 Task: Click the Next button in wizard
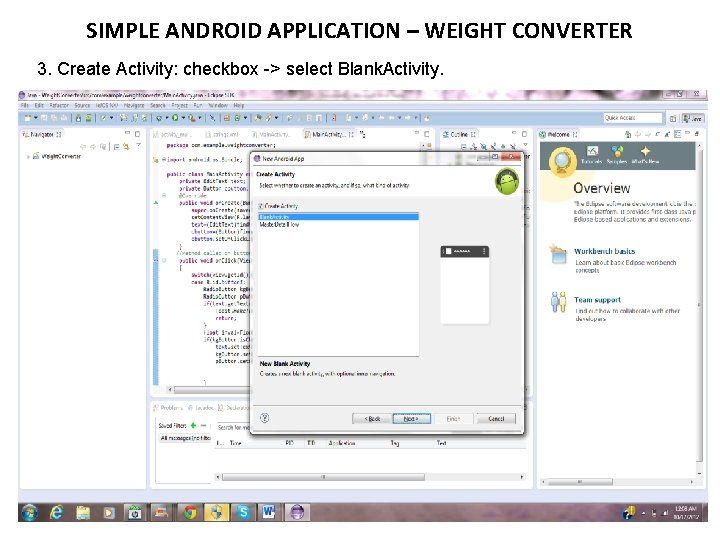click(411, 419)
